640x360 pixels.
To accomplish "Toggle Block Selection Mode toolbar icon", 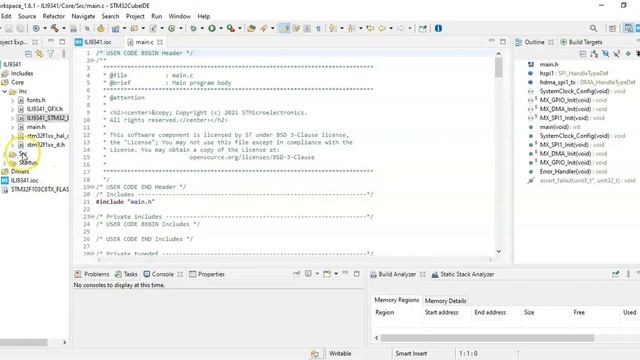I will pyautogui.click(x=307, y=28).
